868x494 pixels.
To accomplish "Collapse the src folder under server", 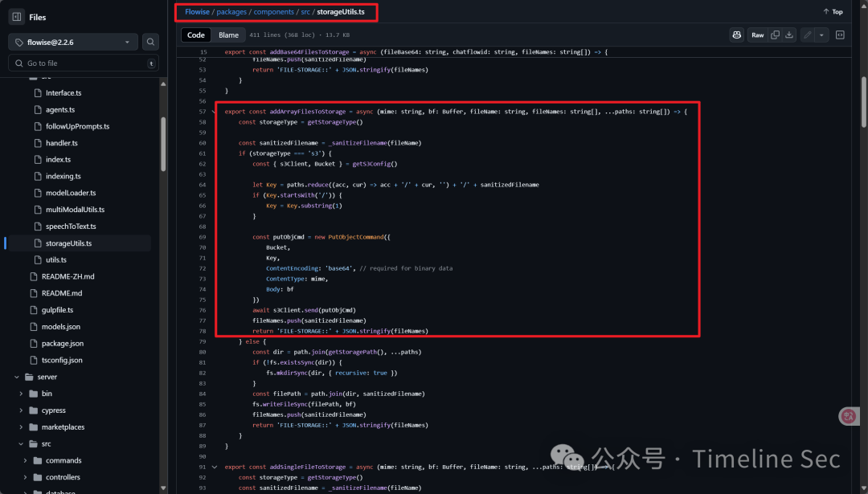I will [x=21, y=443].
